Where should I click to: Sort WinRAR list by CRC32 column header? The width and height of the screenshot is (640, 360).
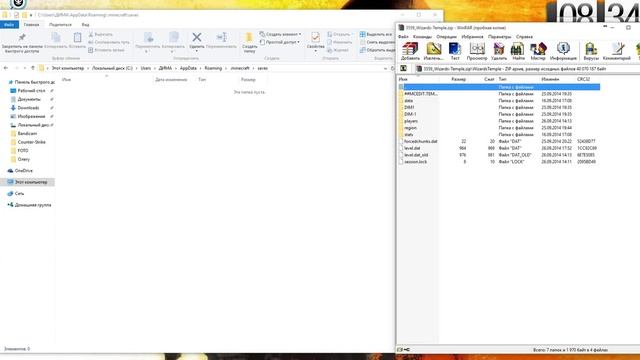click(583, 79)
